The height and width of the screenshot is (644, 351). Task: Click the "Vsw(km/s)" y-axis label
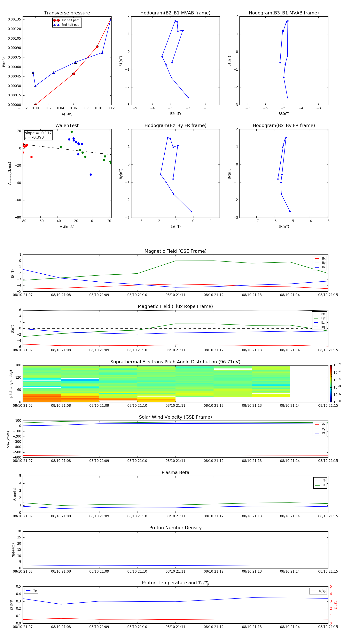(x=8, y=439)
